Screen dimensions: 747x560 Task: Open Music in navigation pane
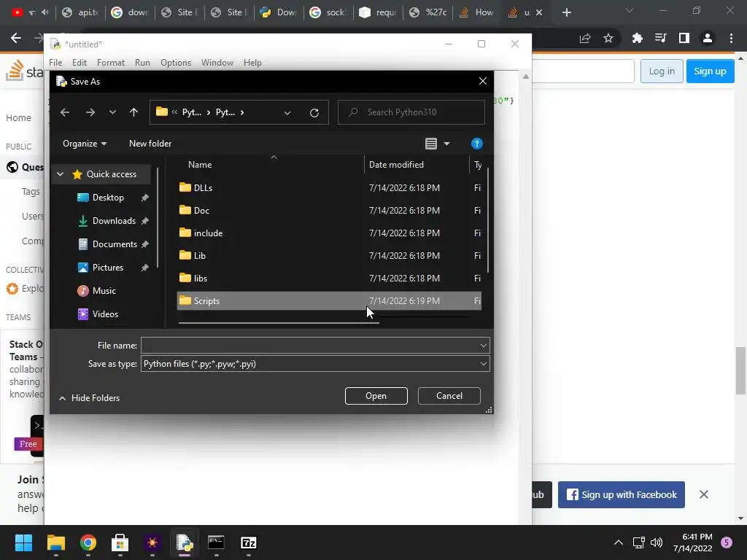pyautogui.click(x=104, y=291)
